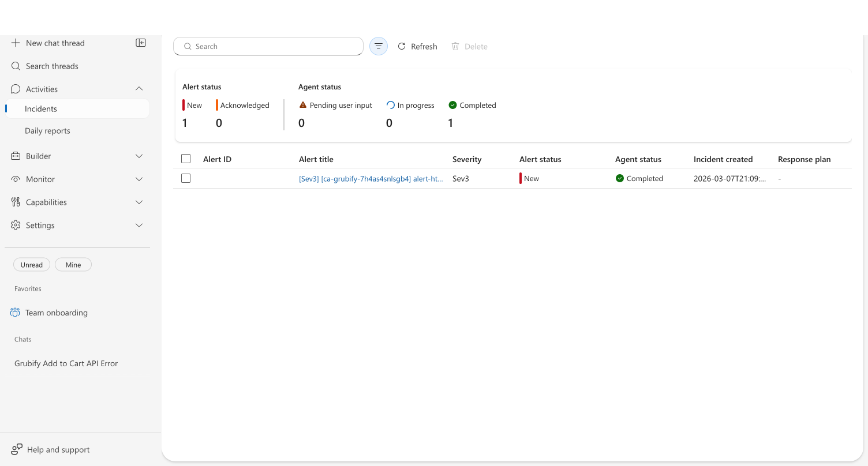Click the Activities label in the sidebar

[42, 89]
